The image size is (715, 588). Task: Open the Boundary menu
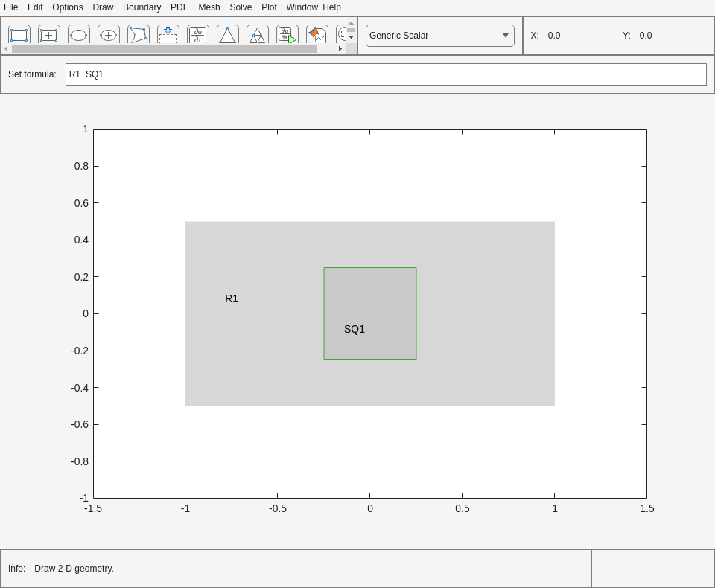click(x=142, y=7)
